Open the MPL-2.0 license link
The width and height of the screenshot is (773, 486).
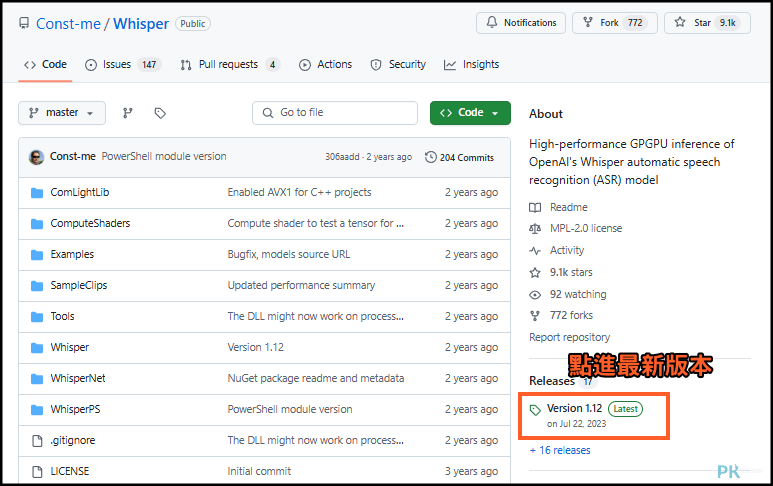point(586,229)
